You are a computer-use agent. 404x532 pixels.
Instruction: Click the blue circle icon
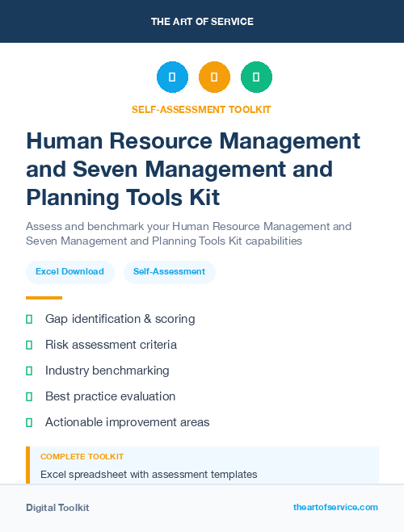[172, 77]
